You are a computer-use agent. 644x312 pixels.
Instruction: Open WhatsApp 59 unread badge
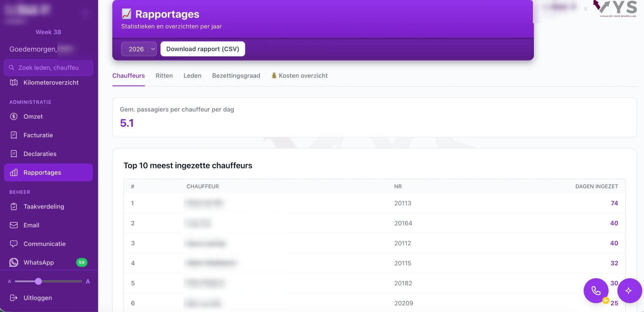point(82,262)
